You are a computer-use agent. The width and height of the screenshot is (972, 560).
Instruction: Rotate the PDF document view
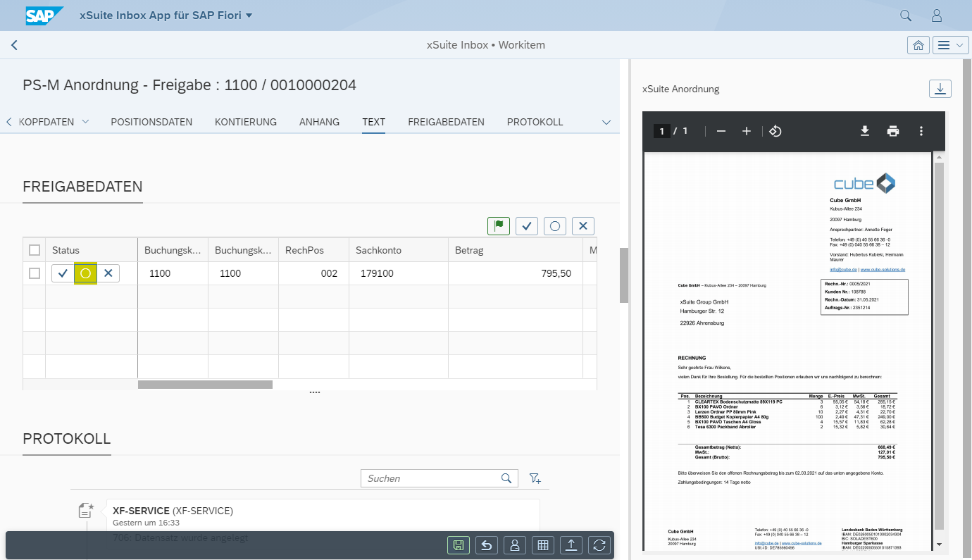click(775, 131)
